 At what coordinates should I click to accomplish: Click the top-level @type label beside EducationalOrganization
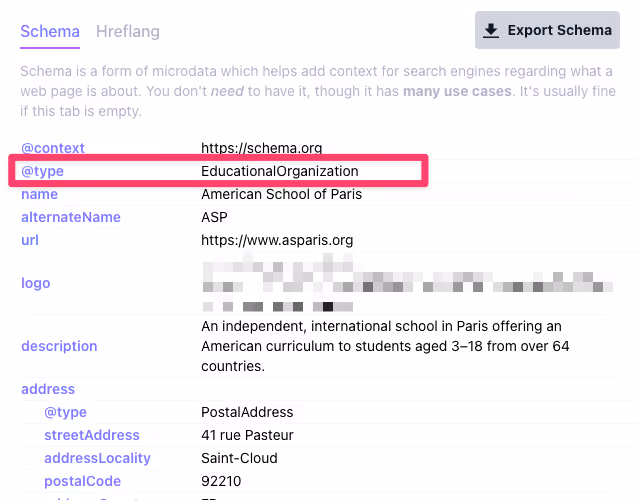[x=42, y=171]
